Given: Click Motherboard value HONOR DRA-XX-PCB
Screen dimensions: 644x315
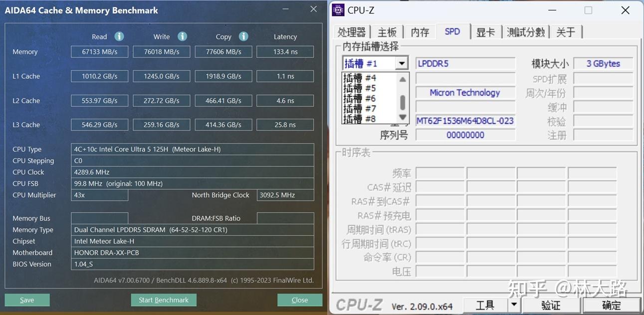Looking at the screenshot, I should (x=193, y=253).
